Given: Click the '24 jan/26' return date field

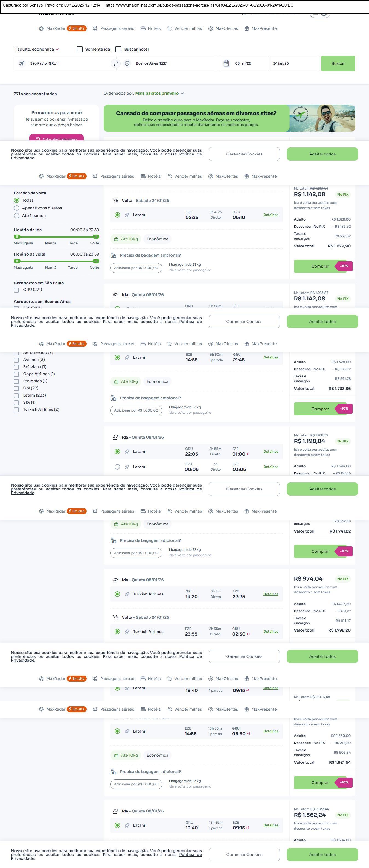Looking at the screenshot, I should click(x=294, y=63).
